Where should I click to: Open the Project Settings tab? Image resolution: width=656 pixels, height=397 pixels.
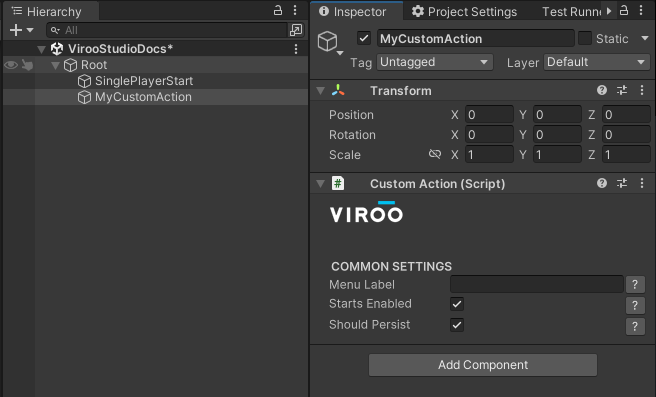tap(464, 11)
